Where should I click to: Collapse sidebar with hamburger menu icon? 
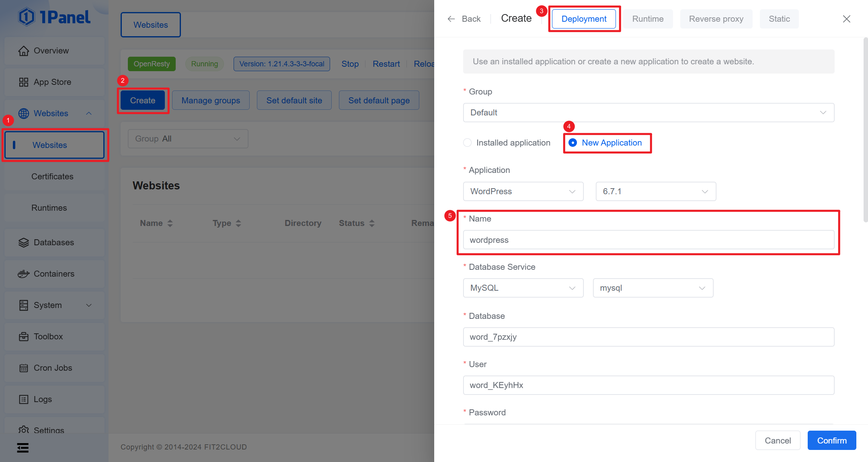(x=23, y=448)
